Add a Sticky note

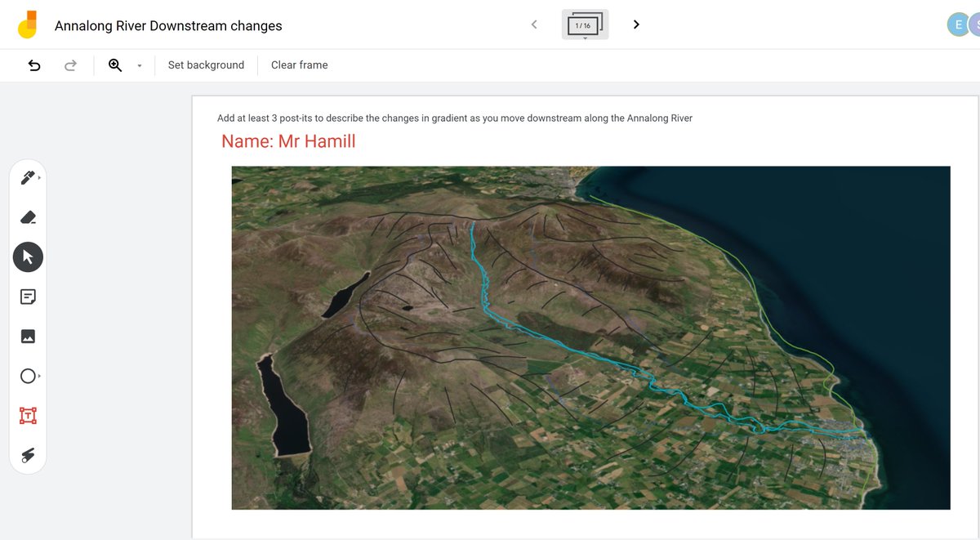[x=28, y=297]
